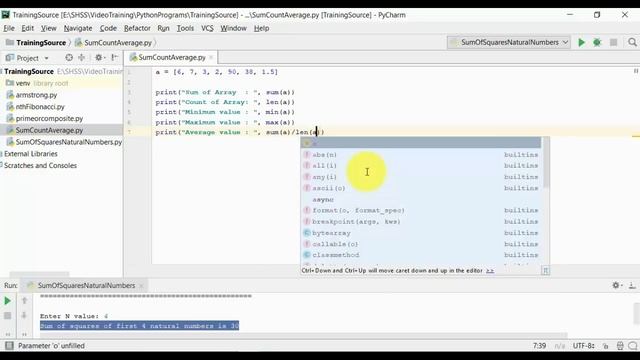Open Run panel settings gear
This screenshot has width=640, height=360.
(x=616, y=285)
